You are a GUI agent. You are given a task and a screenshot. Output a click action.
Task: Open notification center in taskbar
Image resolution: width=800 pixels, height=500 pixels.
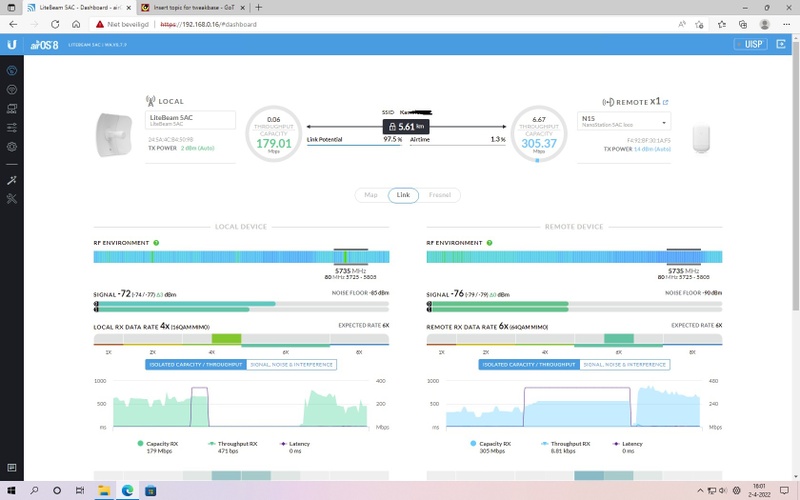tap(784, 490)
